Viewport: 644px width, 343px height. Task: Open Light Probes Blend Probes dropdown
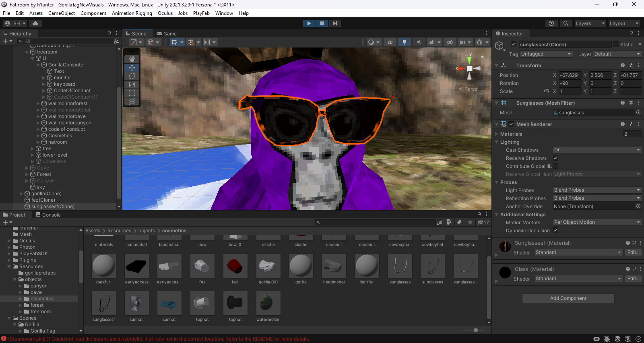pyautogui.click(x=597, y=190)
